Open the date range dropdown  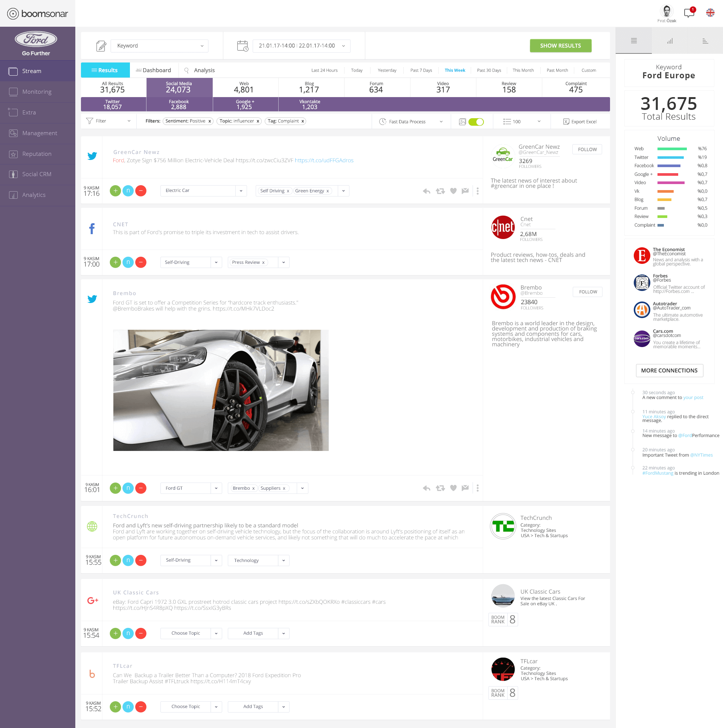click(x=301, y=46)
